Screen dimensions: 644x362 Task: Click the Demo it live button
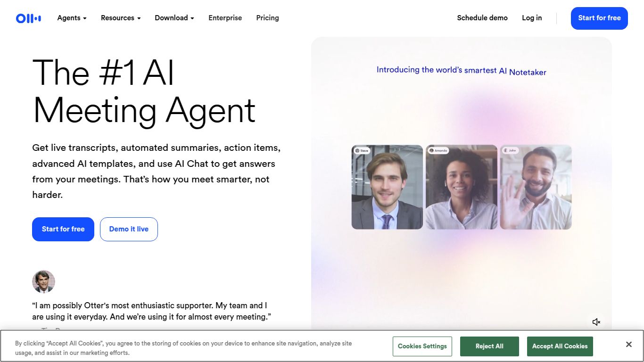pyautogui.click(x=129, y=229)
